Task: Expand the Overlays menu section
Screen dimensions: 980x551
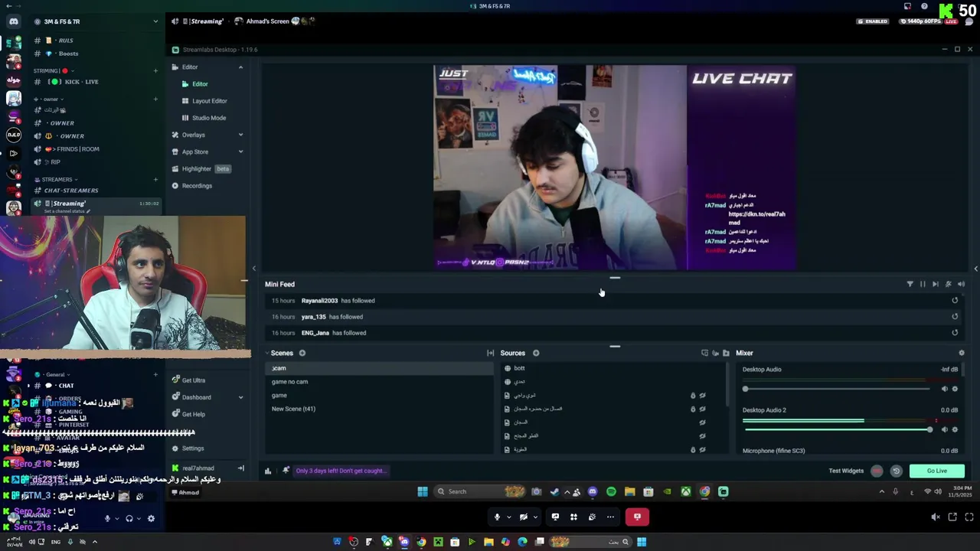Action: point(240,135)
